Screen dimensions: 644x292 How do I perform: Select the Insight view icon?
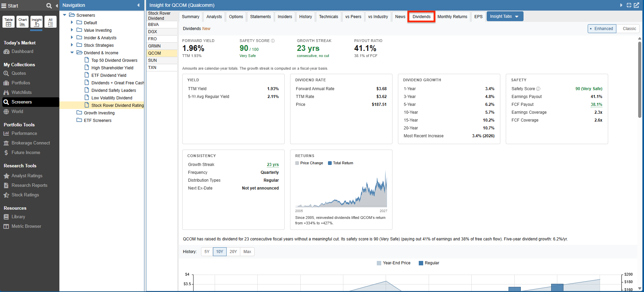pyautogui.click(x=37, y=22)
